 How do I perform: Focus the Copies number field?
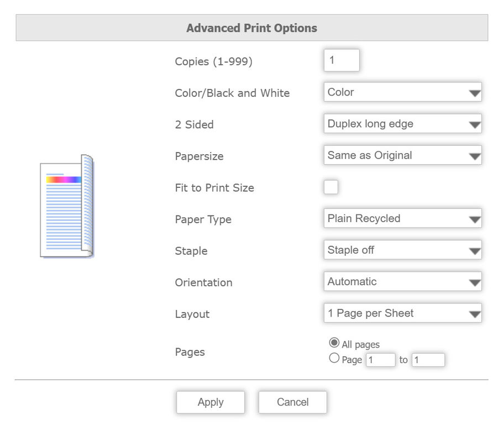(x=342, y=60)
